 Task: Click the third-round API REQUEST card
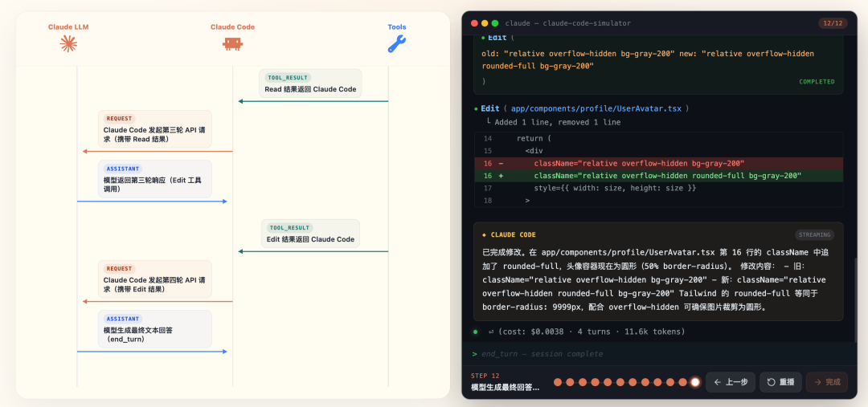[155, 129]
